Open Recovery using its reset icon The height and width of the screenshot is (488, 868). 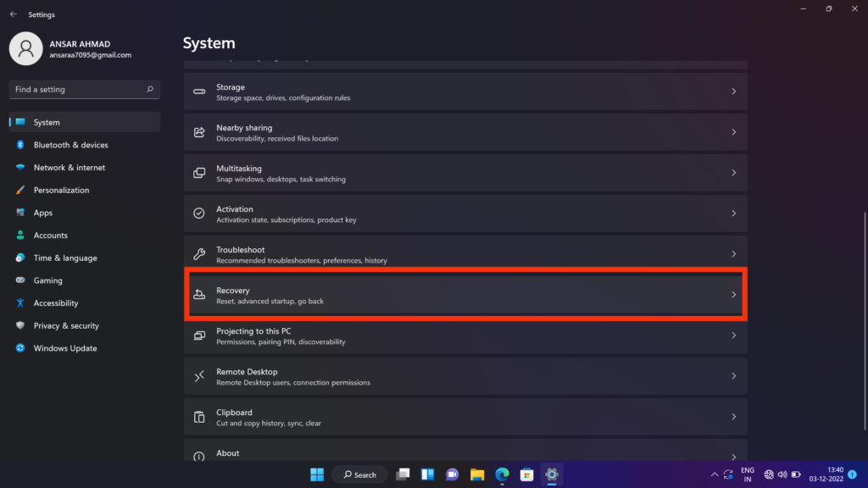coord(200,294)
